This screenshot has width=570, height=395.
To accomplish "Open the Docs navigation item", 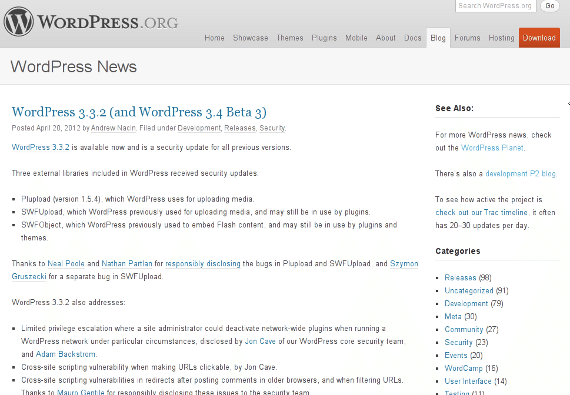I will pyautogui.click(x=413, y=38).
